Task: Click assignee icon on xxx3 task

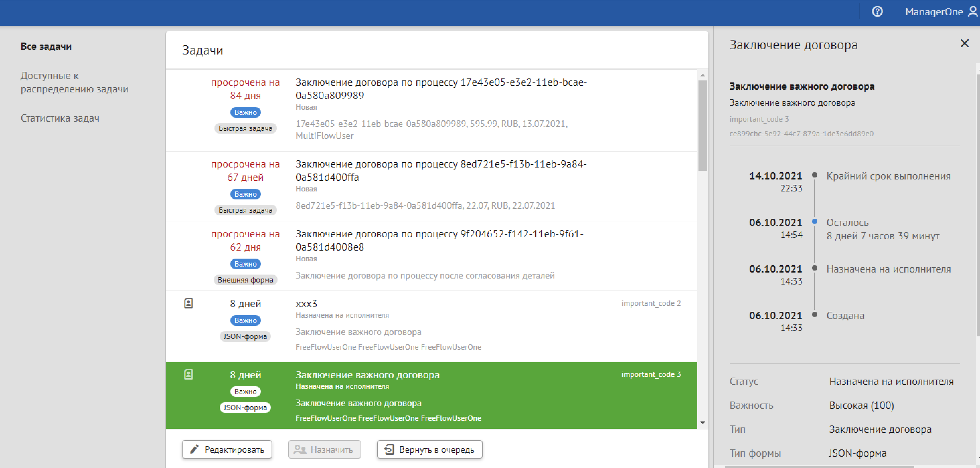Action: click(188, 303)
